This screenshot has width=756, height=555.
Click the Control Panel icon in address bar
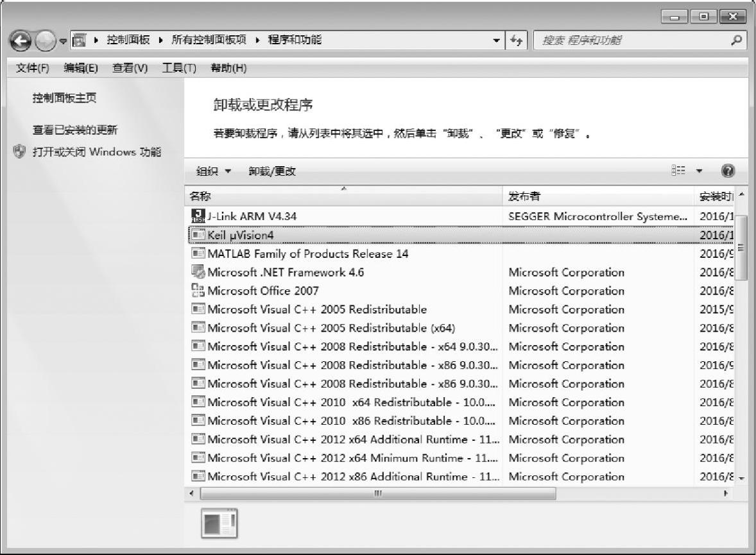(x=79, y=40)
